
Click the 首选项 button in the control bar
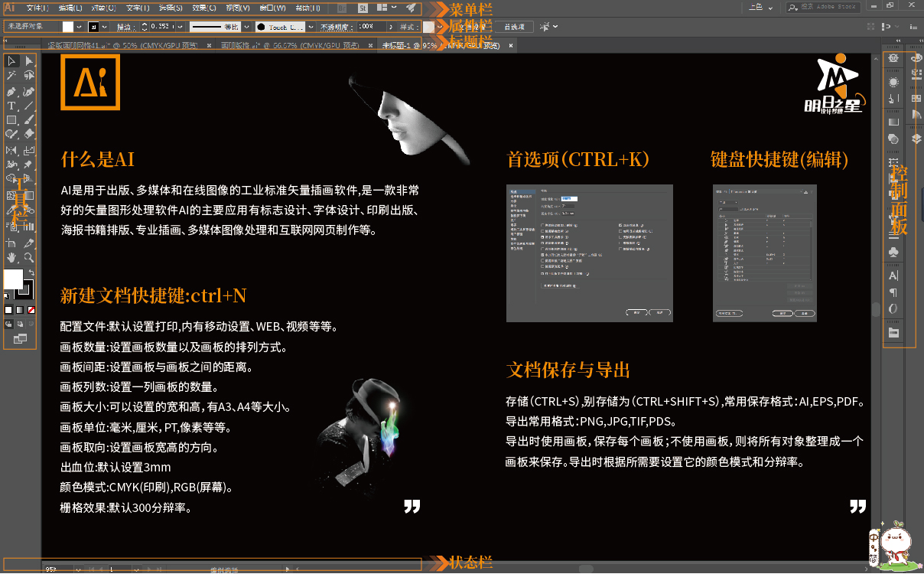pyautogui.click(x=514, y=26)
